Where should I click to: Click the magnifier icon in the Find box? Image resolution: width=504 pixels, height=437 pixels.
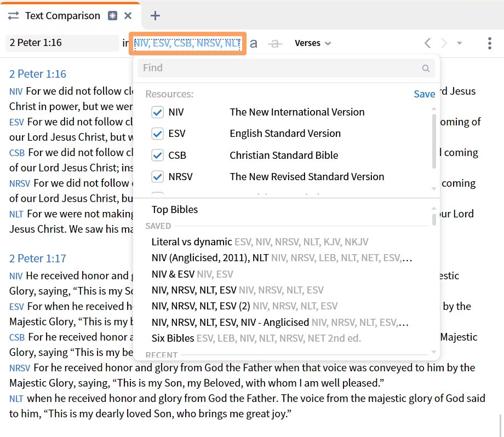coord(426,68)
